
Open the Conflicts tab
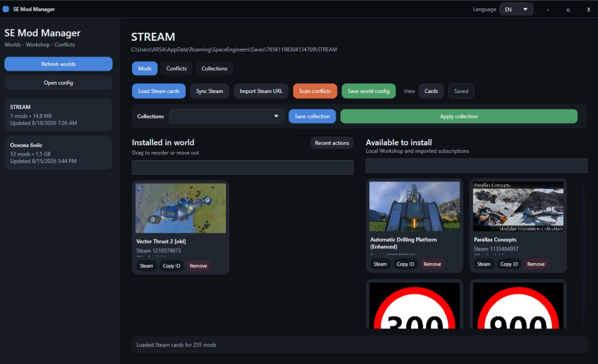click(x=177, y=69)
